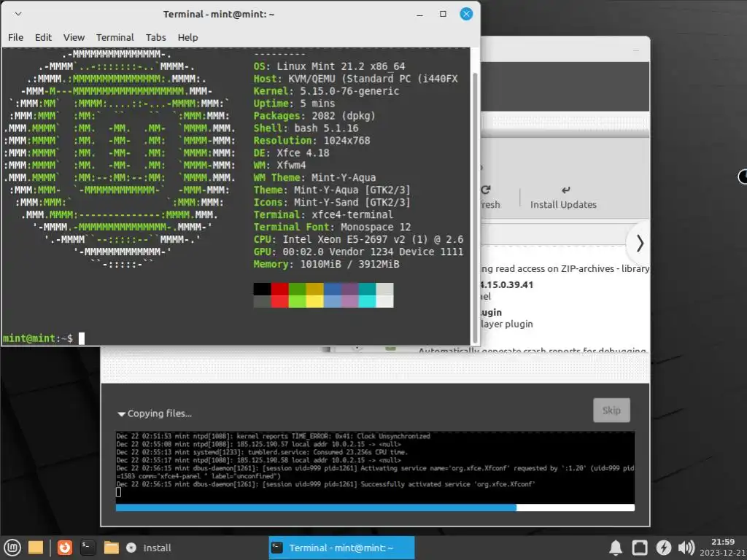Open the Help menu in Terminal
Viewport: 747px width, 560px height.
(x=187, y=37)
